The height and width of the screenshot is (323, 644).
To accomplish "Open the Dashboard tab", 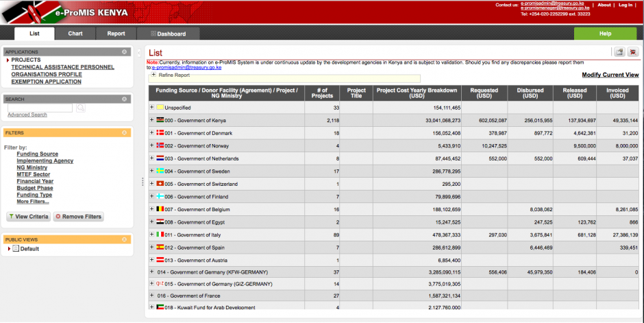I will [169, 34].
